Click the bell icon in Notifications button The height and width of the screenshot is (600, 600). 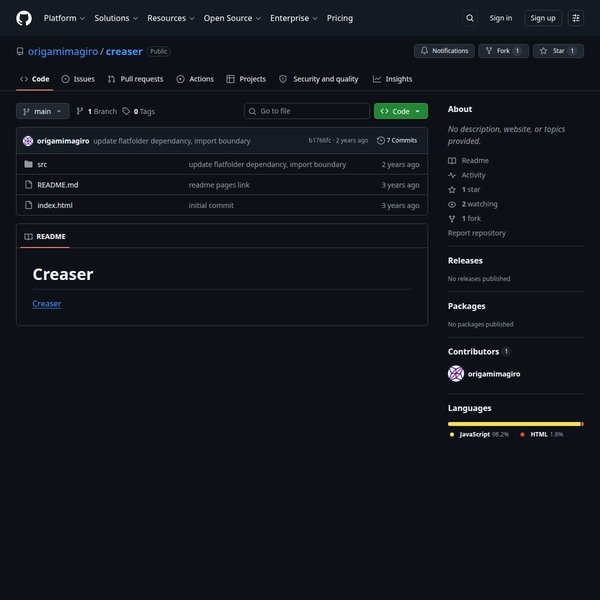coord(424,51)
